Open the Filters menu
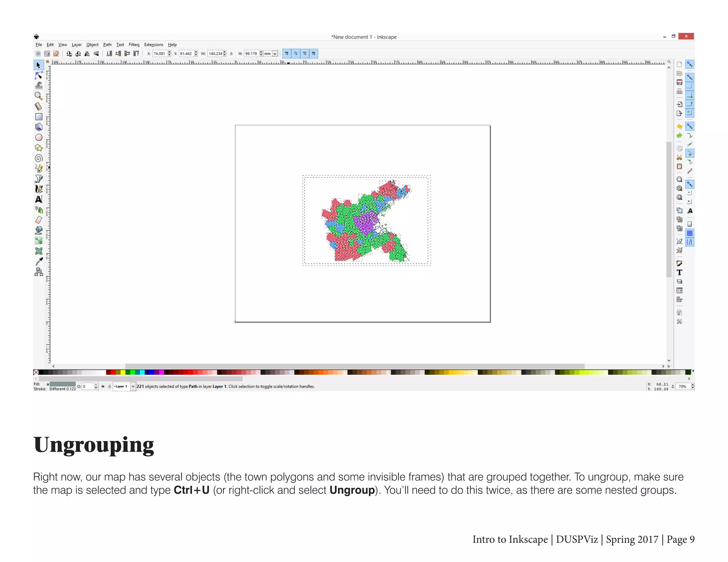The height and width of the screenshot is (562, 728). [134, 45]
